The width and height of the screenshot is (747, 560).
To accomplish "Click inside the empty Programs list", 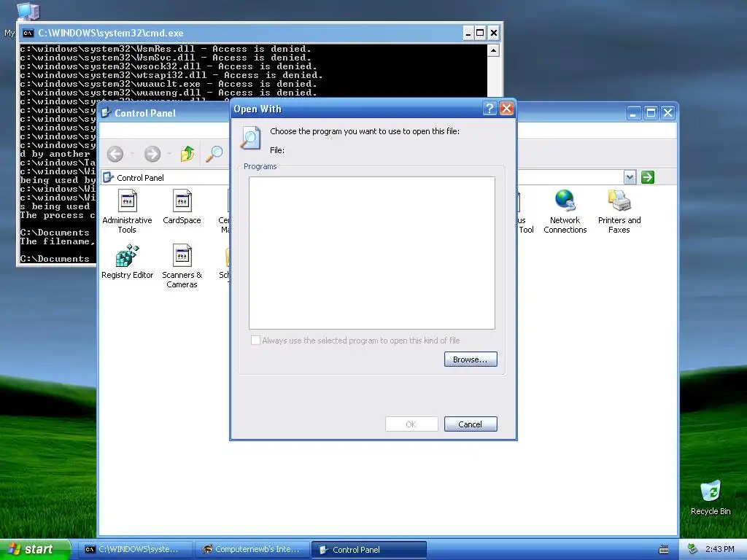I will (x=371, y=253).
